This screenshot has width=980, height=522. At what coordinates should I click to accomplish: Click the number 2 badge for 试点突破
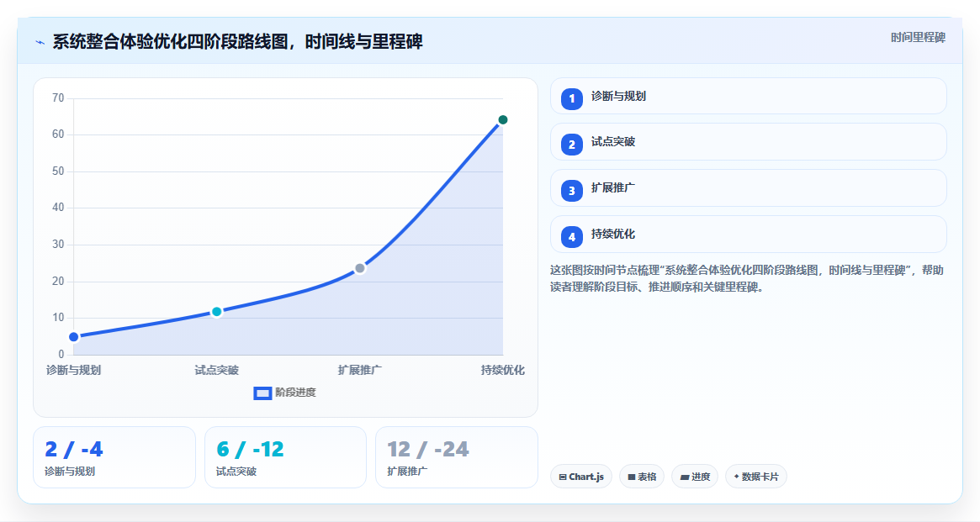tap(571, 145)
